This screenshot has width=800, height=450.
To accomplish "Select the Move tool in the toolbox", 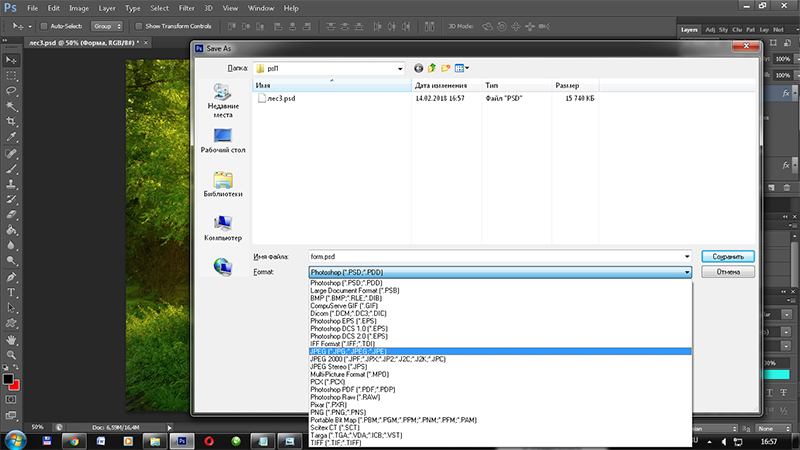I will click(11, 60).
